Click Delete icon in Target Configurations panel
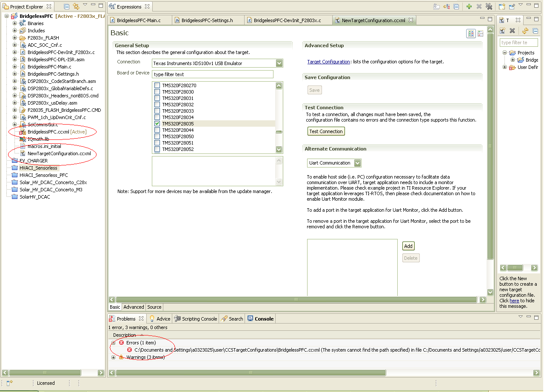This screenshot has width=544, height=392. tap(512, 31)
